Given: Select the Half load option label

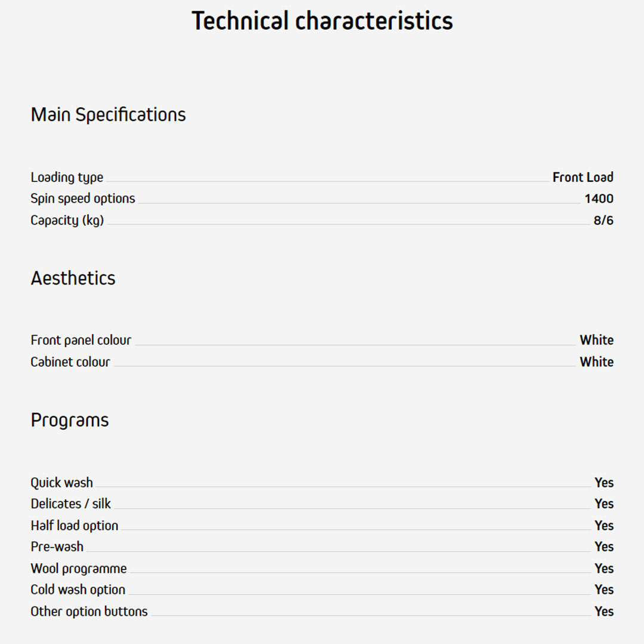Looking at the screenshot, I should 75,526.
